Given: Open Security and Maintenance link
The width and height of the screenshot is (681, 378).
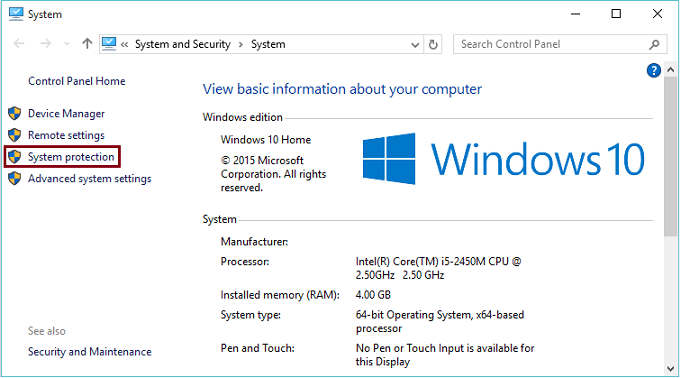Looking at the screenshot, I should pyautogui.click(x=89, y=351).
